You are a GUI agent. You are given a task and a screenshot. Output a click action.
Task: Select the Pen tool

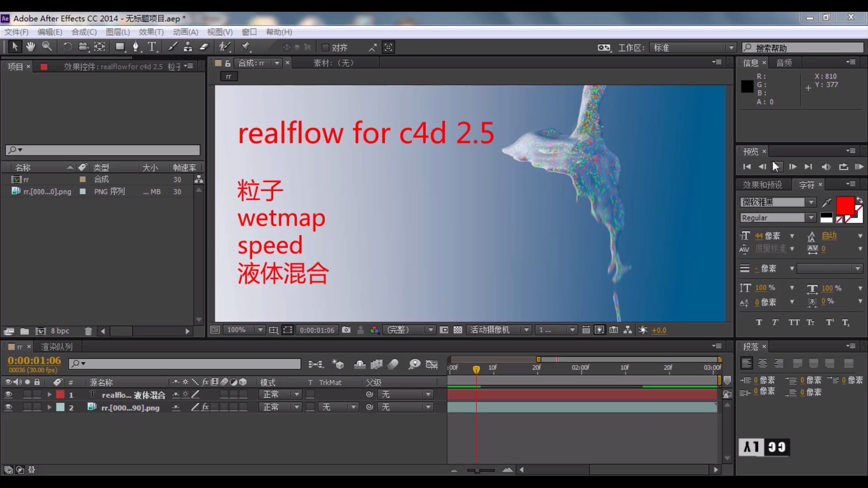pyautogui.click(x=136, y=47)
